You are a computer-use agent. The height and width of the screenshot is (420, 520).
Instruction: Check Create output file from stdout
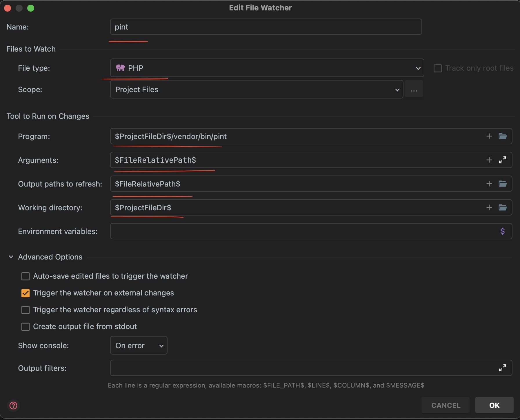pos(26,327)
